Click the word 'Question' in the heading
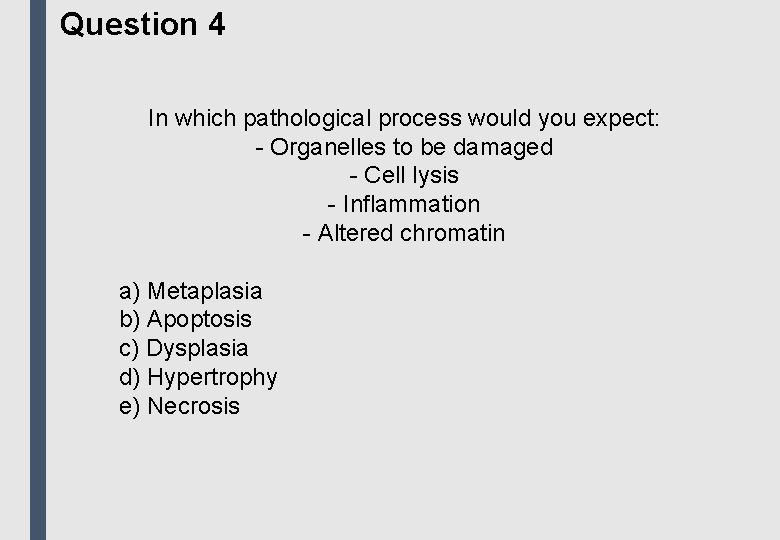 tap(129, 24)
